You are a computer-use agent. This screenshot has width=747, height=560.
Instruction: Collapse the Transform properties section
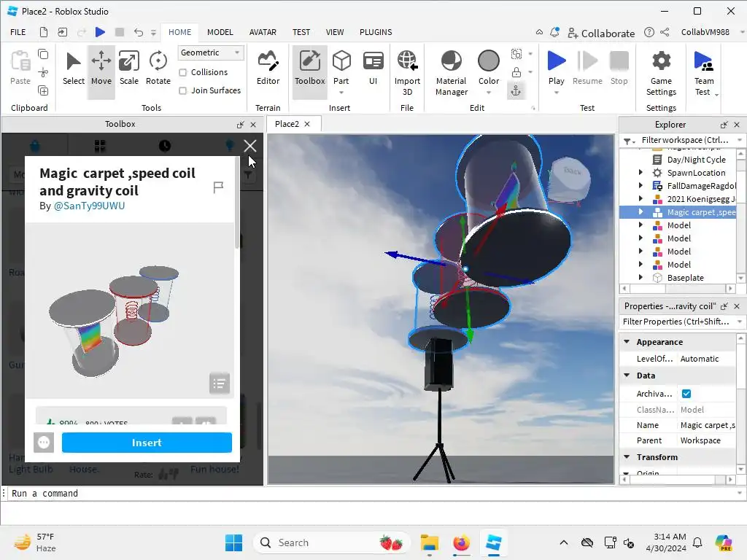(x=627, y=456)
